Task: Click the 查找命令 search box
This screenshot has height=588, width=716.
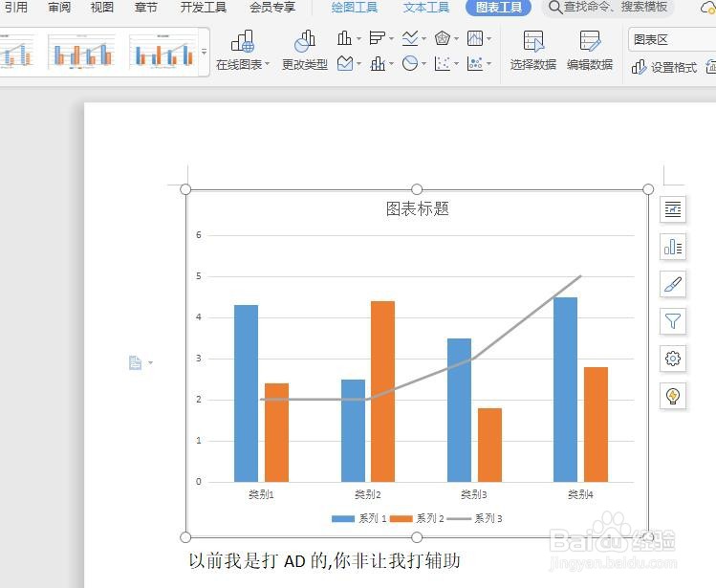Action: click(x=607, y=7)
